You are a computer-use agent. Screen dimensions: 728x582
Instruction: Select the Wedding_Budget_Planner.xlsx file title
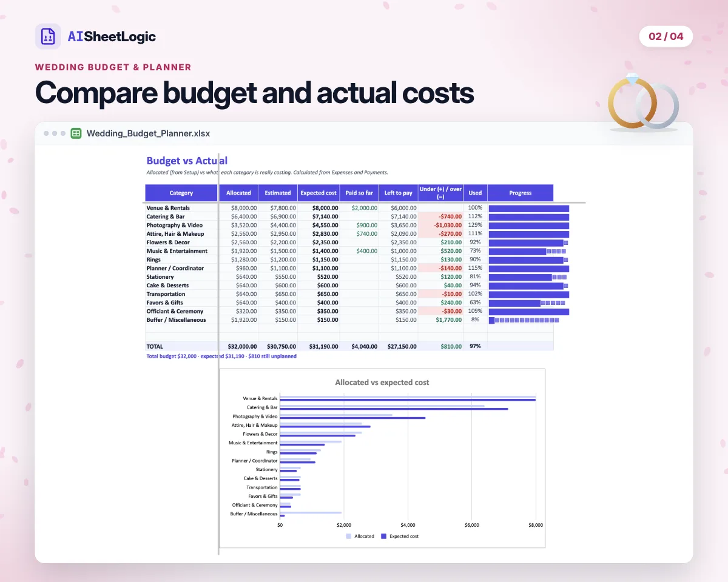coord(148,133)
